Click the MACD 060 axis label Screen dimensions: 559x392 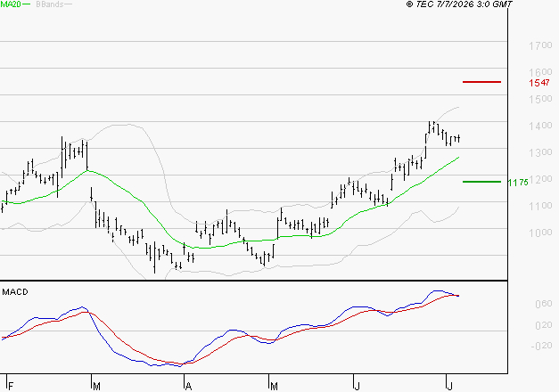click(x=543, y=304)
